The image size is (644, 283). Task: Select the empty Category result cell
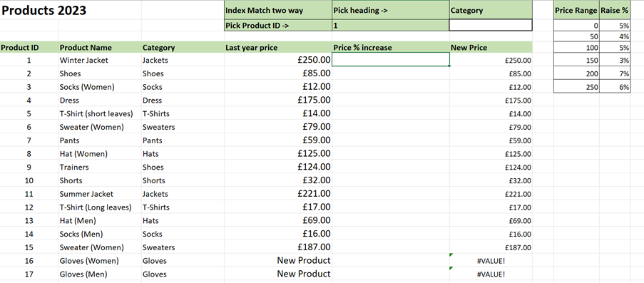point(491,25)
